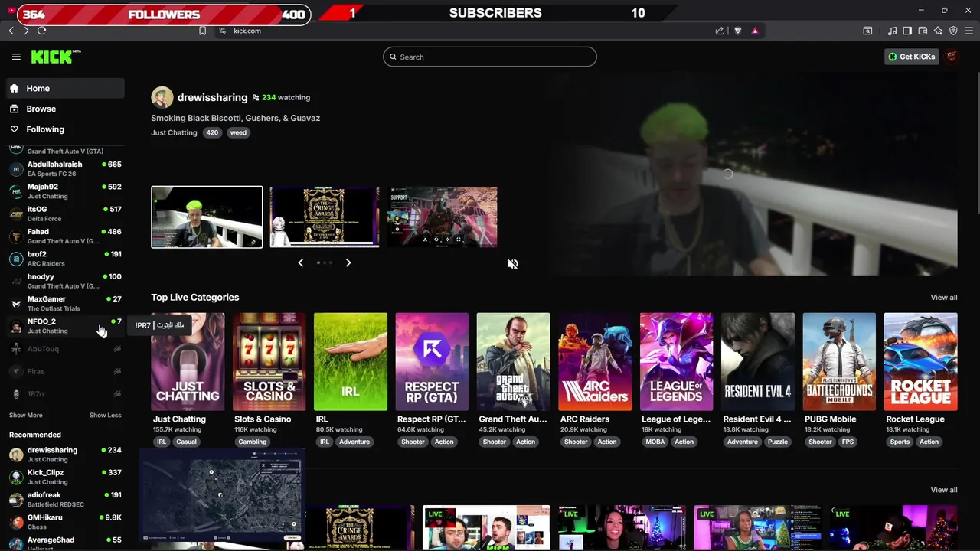Viewport: 980px width, 551px height.
Task: Open drewissharing channel name link
Action: click(212, 97)
